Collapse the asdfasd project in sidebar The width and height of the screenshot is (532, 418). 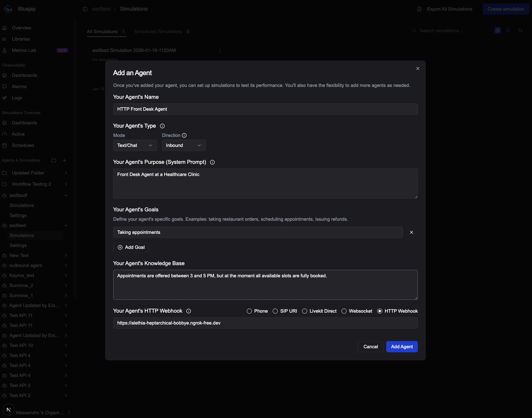(x=66, y=225)
